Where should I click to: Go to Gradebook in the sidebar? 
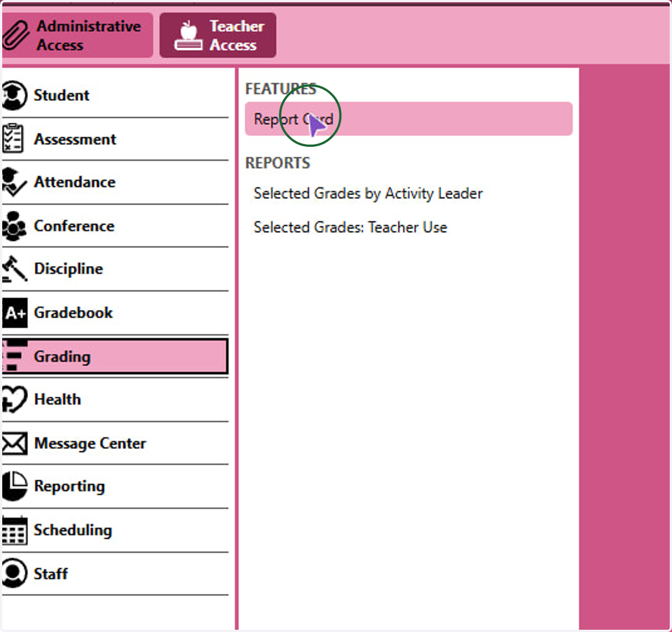[x=115, y=313]
